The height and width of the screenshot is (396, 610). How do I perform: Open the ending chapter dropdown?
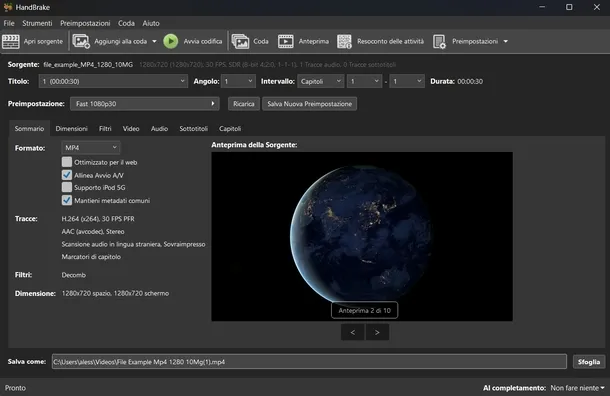click(x=407, y=81)
